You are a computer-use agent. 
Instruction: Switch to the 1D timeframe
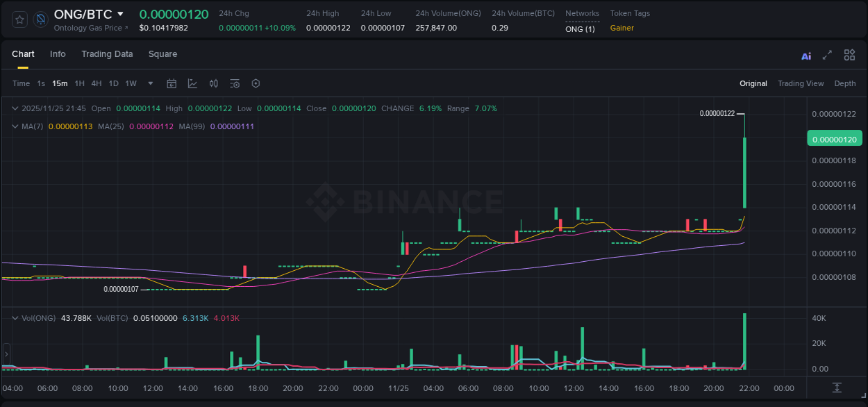[113, 83]
